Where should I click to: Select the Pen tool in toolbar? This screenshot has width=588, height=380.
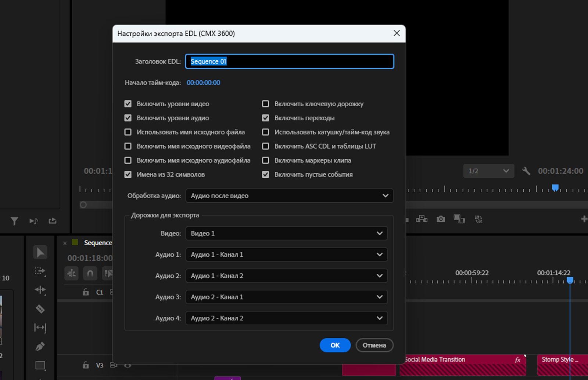40,346
